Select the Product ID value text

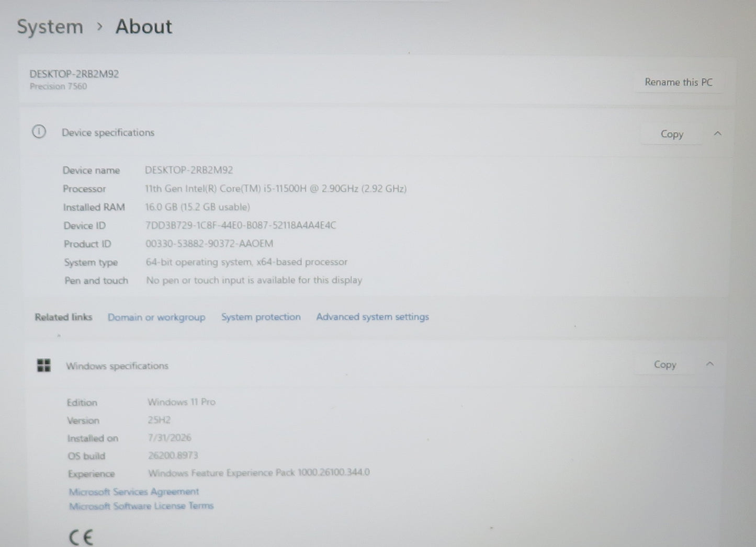click(209, 244)
